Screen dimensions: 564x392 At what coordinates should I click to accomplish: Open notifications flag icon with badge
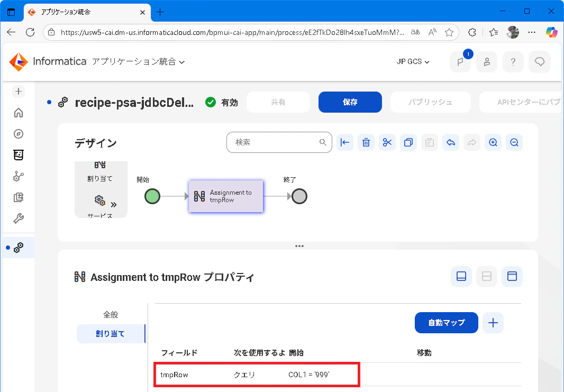click(x=460, y=62)
